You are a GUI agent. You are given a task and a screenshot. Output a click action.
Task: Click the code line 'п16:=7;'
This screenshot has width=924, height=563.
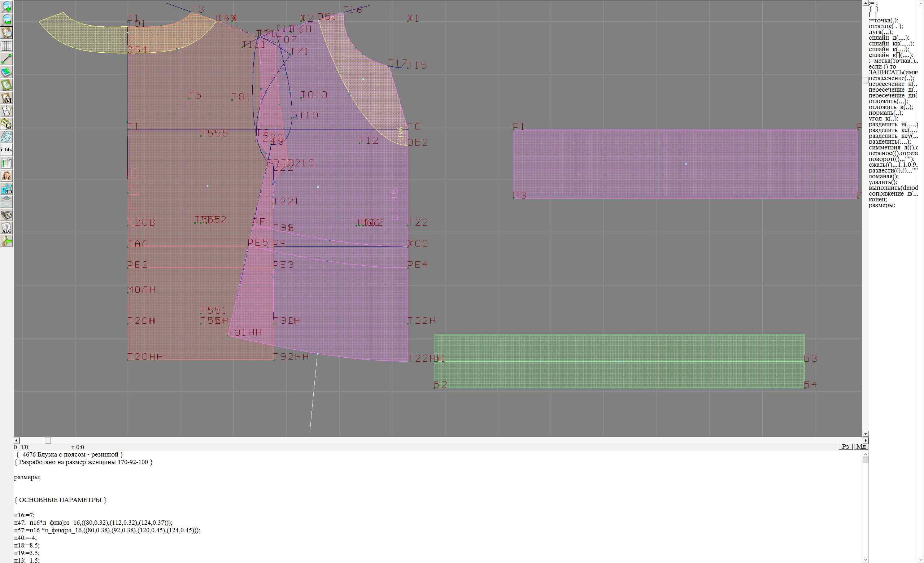[25, 515]
